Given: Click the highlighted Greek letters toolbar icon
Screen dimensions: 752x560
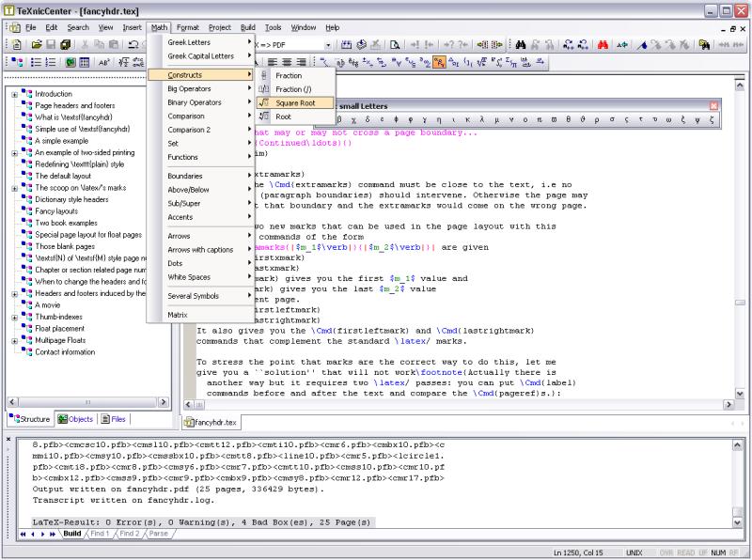Looking at the screenshot, I should pyautogui.click(x=439, y=62).
